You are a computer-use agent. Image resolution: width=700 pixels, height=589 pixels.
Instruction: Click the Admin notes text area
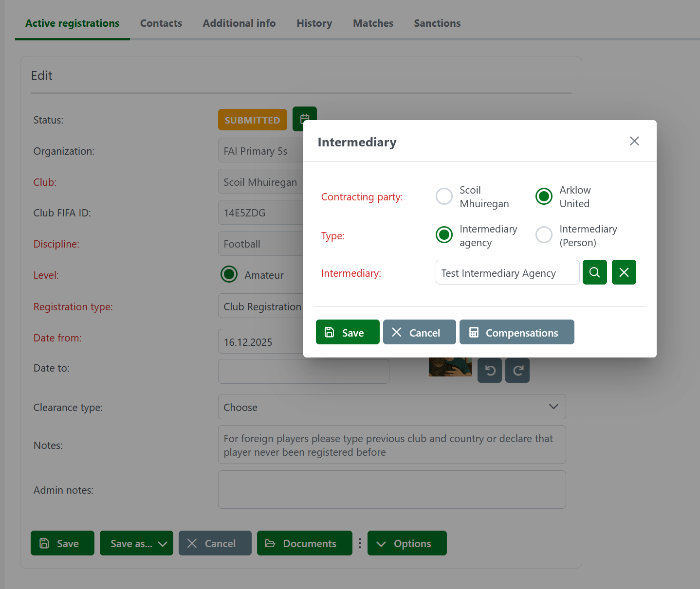coord(391,489)
